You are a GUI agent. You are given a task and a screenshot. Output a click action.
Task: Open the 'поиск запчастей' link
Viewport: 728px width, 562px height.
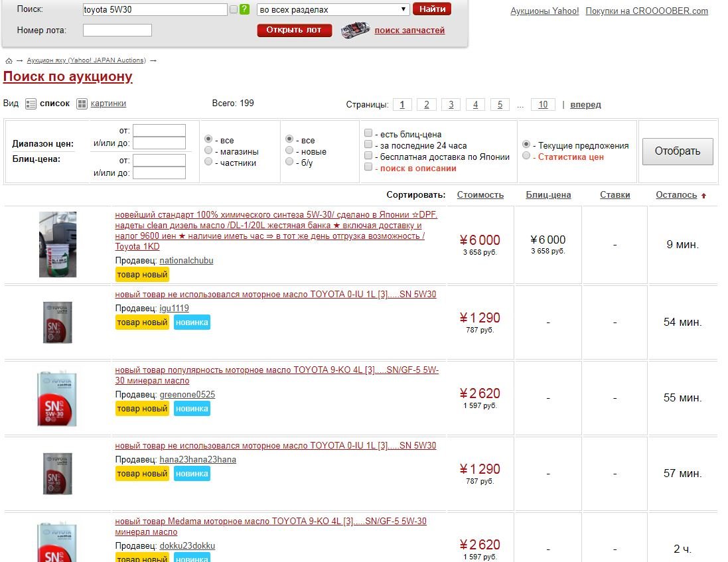[409, 30]
